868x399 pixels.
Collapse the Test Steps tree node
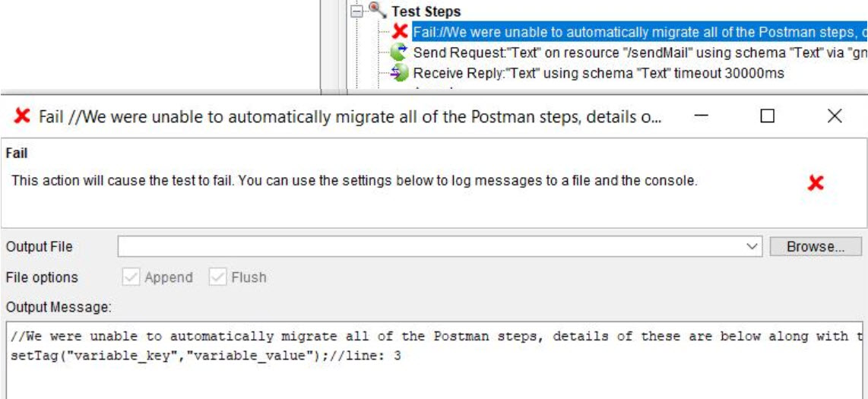point(356,11)
